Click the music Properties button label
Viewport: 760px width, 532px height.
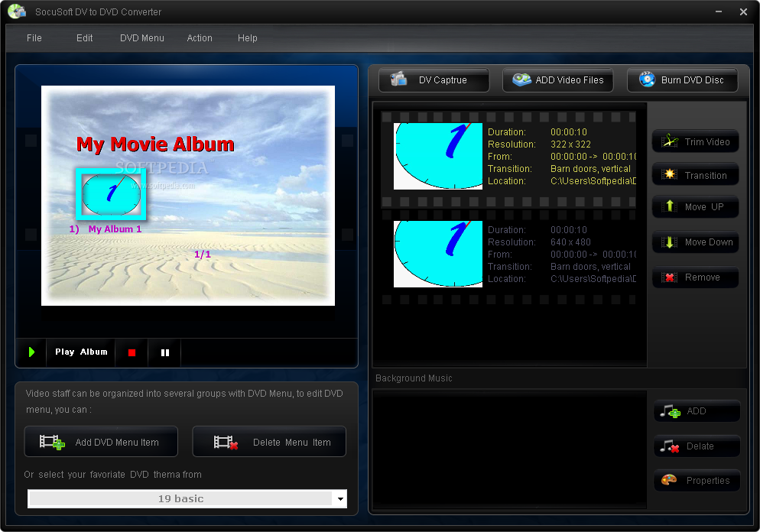708,481
